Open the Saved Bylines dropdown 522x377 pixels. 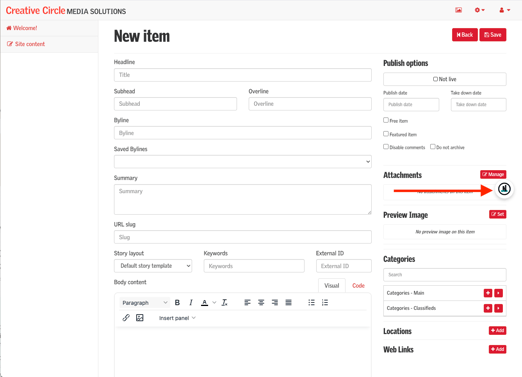click(243, 162)
